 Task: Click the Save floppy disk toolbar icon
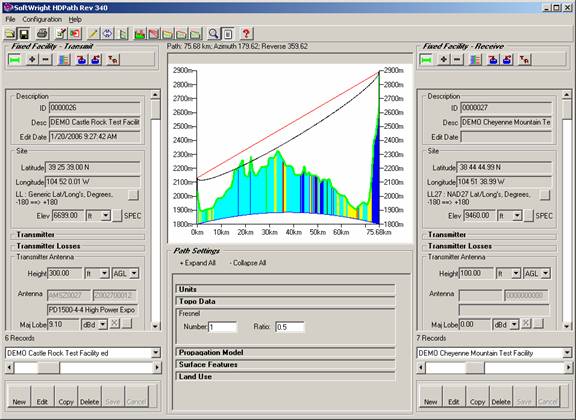pyautogui.click(x=24, y=34)
